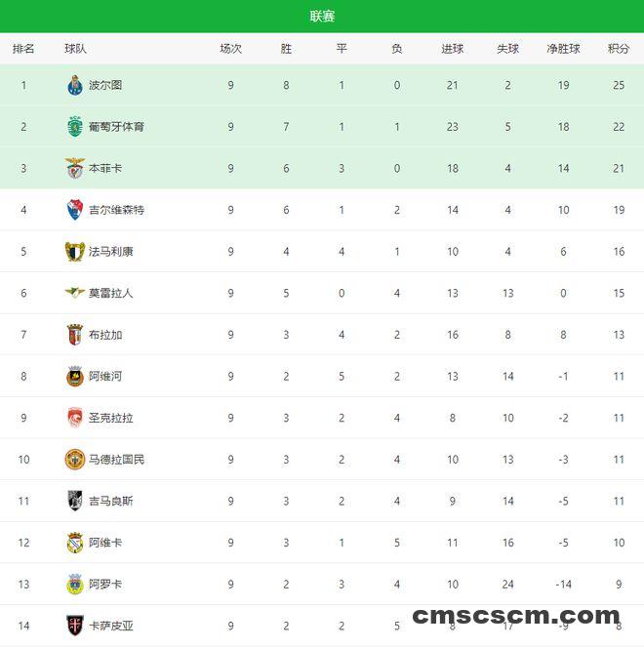
Task: Click the 吉尔维森特 team badge
Action: 75,210
